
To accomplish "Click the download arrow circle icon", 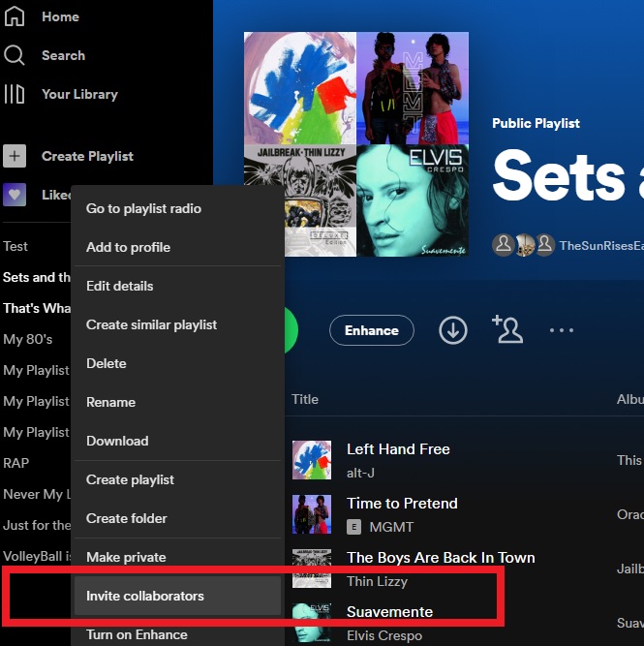I will coord(453,330).
